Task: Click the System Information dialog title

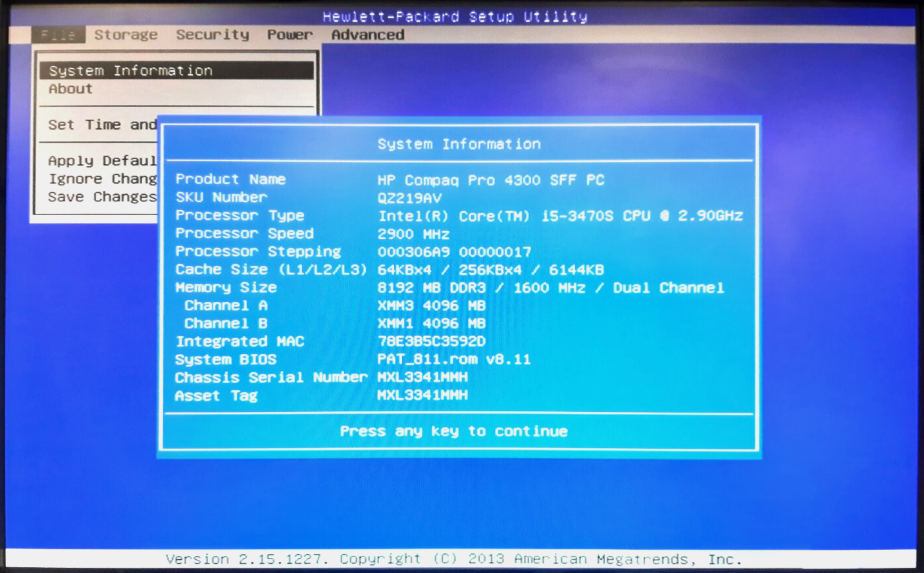Action: (459, 144)
